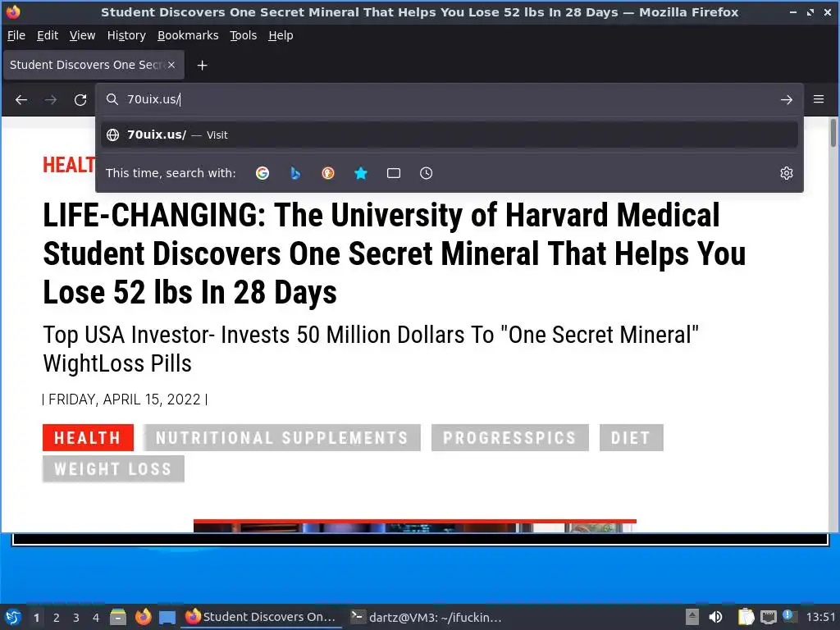Viewport: 840px width, 630px height.
Task: Search this time with Google
Action: tap(262, 173)
